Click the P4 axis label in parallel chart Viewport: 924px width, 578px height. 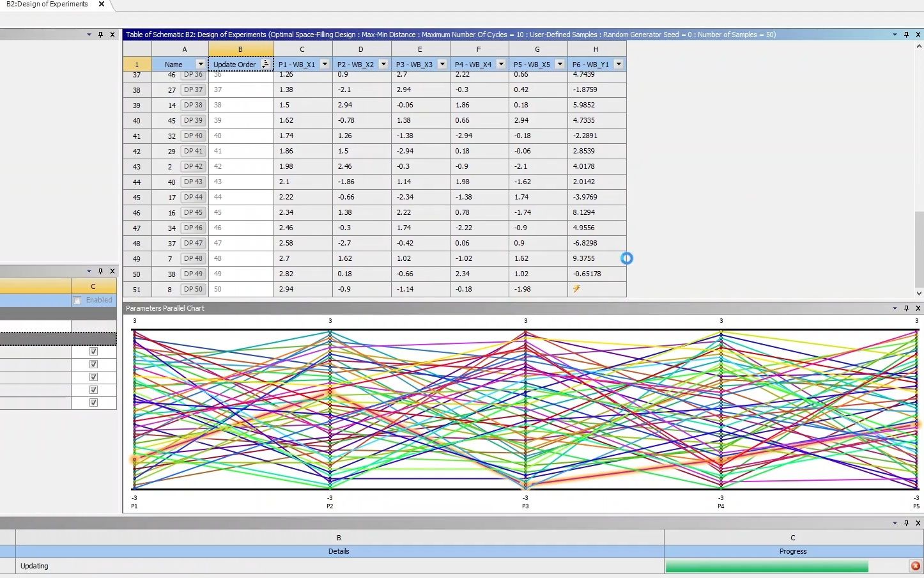[x=721, y=506]
